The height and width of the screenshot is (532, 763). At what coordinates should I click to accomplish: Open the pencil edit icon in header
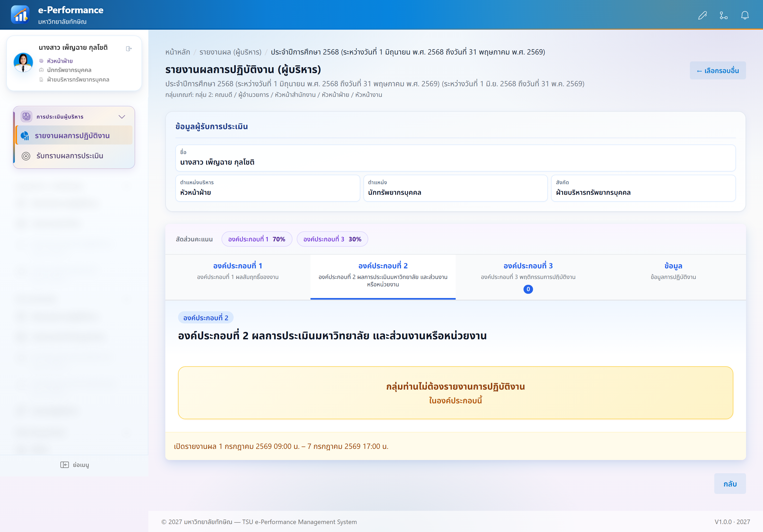pos(702,15)
